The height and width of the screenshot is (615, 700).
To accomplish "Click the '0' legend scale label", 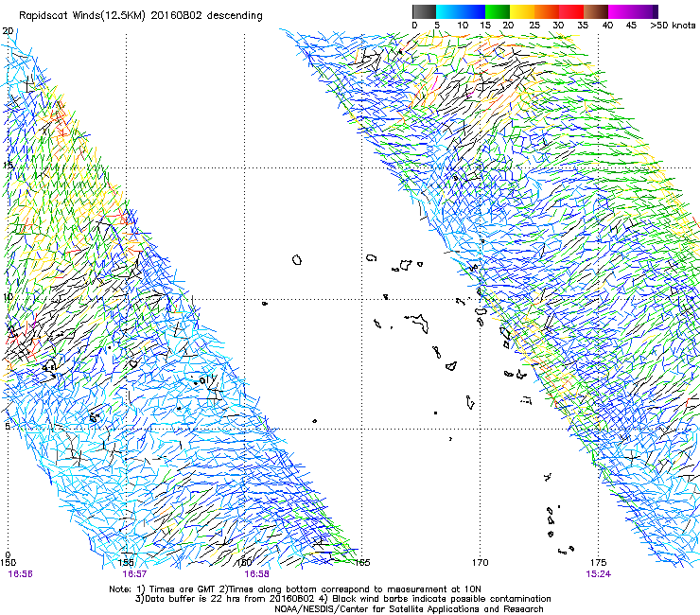I will click(414, 26).
